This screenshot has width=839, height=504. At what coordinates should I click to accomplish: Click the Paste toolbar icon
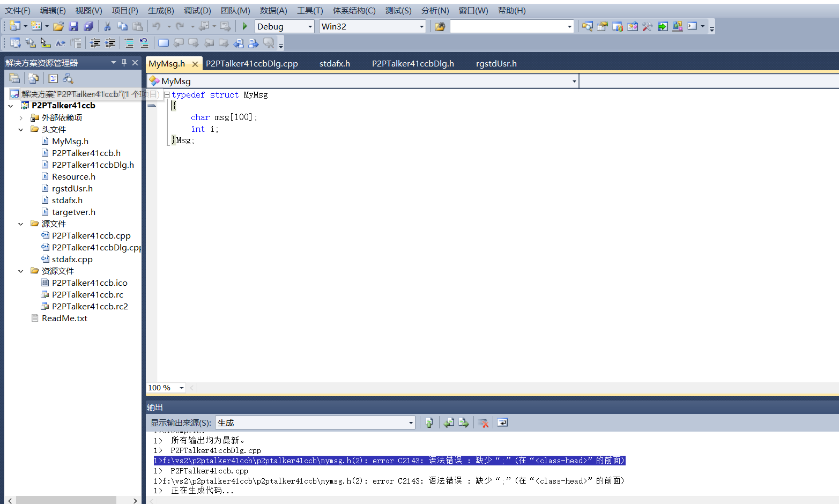pyautogui.click(x=138, y=26)
